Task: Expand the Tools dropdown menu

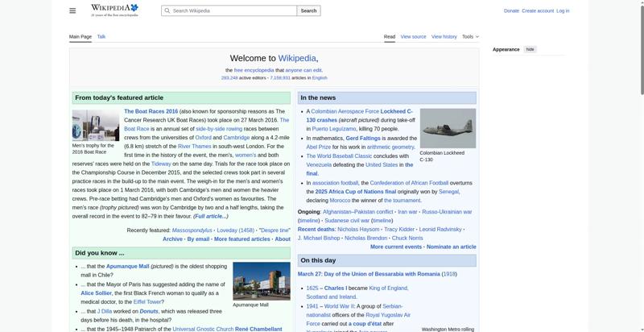Action: click(x=470, y=36)
